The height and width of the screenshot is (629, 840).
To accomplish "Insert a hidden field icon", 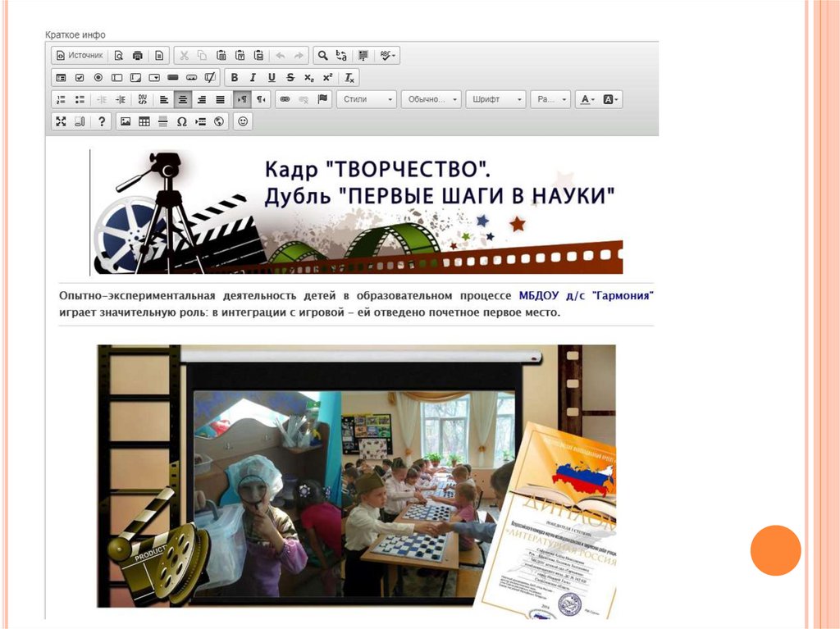I will [210, 78].
